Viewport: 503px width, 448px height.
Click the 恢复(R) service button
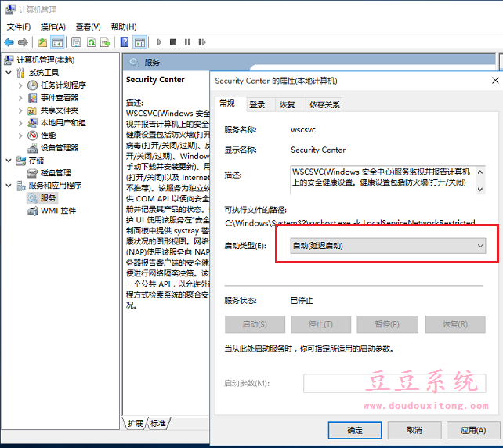(455, 324)
